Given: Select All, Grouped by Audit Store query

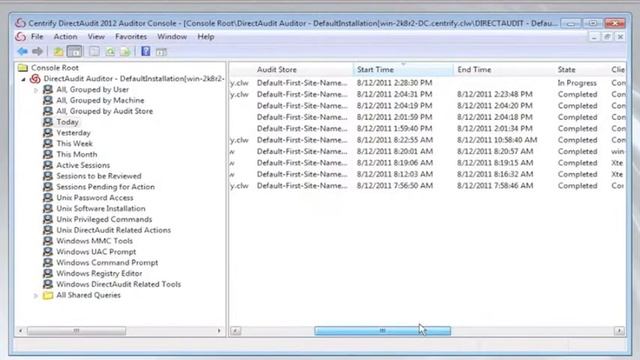Looking at the screenshot, I should [x=104, y=111].
